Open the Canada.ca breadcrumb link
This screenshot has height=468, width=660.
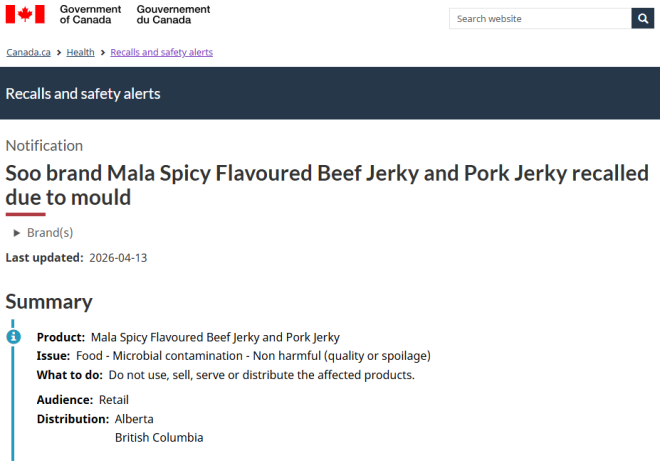(x=30, y=52)
